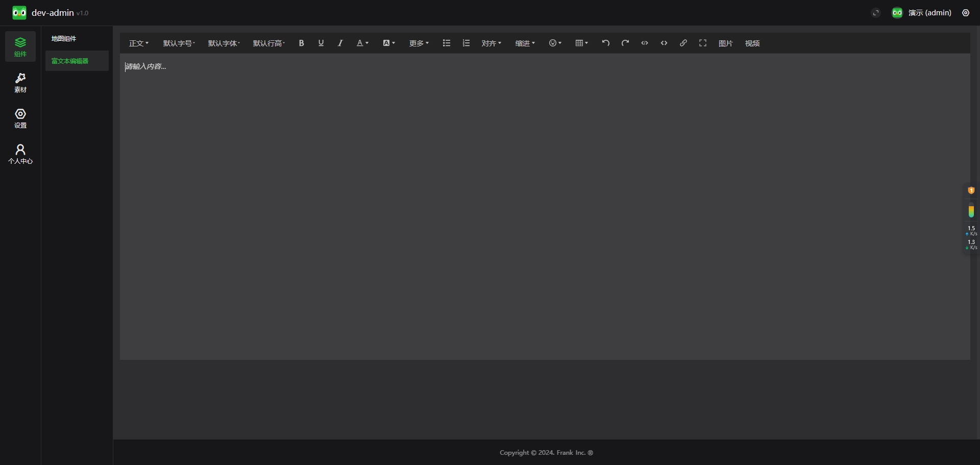Insert a hyperlink
The height and width of the screenshot is (465, 980).
[683, 43]
